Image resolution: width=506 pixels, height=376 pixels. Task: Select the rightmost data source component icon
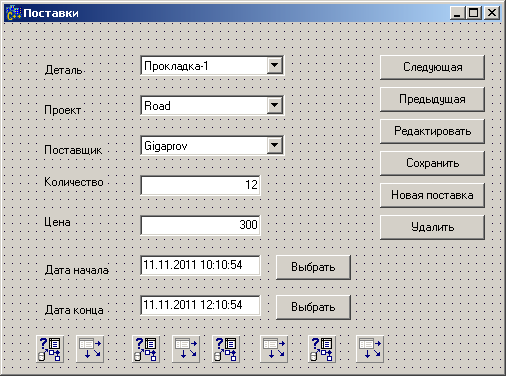pos(370,349)
